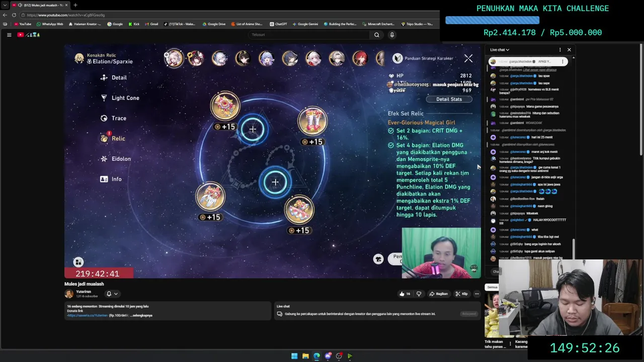Image resolution: width=644 pixels, height=362 pixels.
Task: Open the tab search dropdown arrow
Action: [x=5, y=5]
